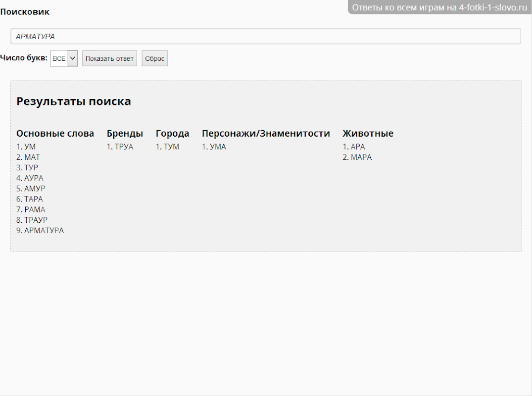The image size is (532, 396).
Task: Select the word МАТ in results
Action: pyautogui.click(x=32, y=157)
